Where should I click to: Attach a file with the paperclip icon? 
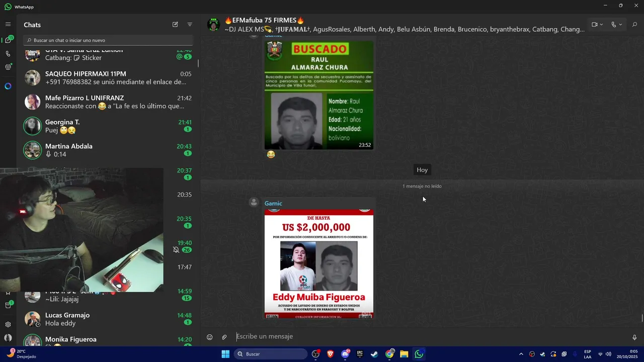[x=224, y=337]
